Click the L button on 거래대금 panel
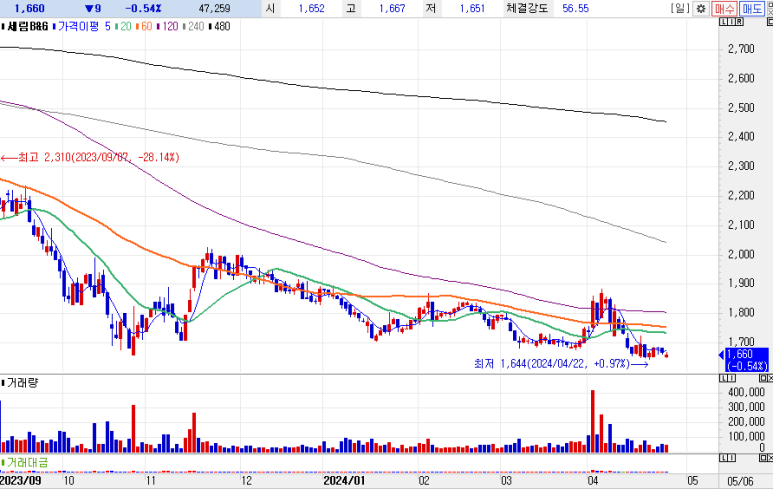The width and height of the screenshot is (773, 489). (723, 458)
